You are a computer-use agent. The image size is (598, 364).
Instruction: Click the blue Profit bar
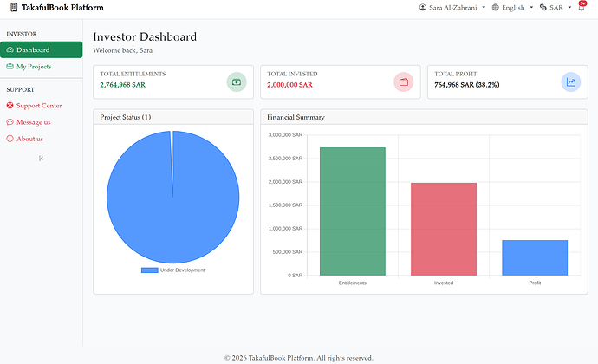[535, 257]
